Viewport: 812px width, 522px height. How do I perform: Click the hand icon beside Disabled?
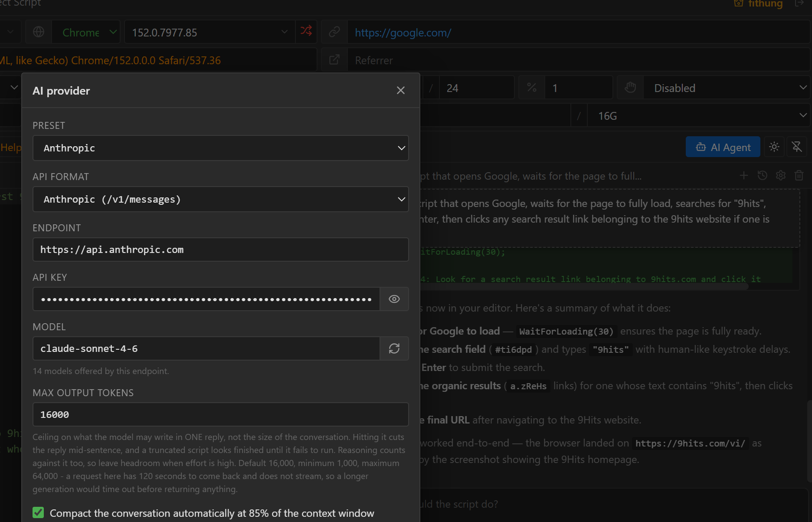pyautogui.click(x=630, y=88)
